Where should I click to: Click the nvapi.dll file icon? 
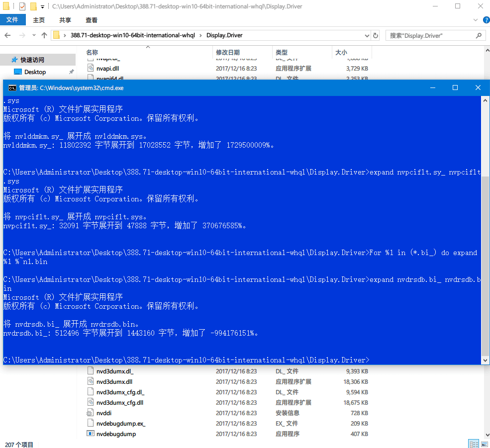click(x=91, y=68)
